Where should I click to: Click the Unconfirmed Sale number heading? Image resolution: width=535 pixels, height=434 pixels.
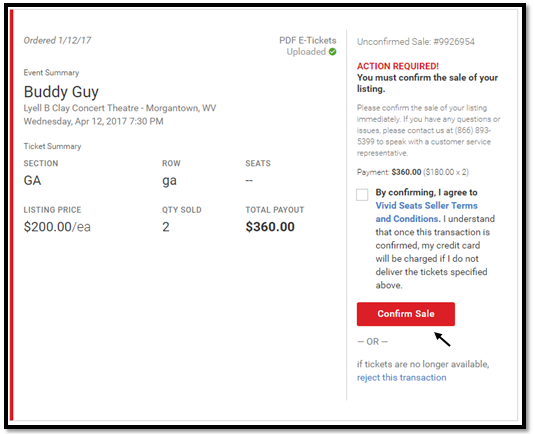pos(416,42)
